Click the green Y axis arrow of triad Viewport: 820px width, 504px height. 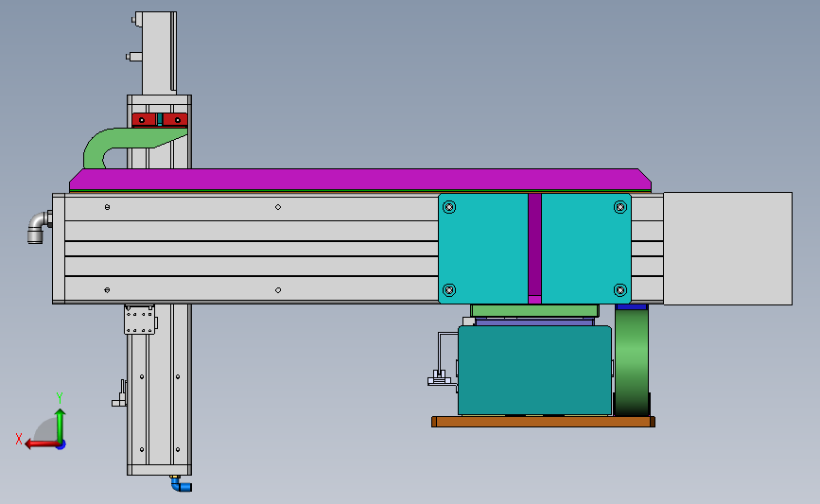pos(61,426)
